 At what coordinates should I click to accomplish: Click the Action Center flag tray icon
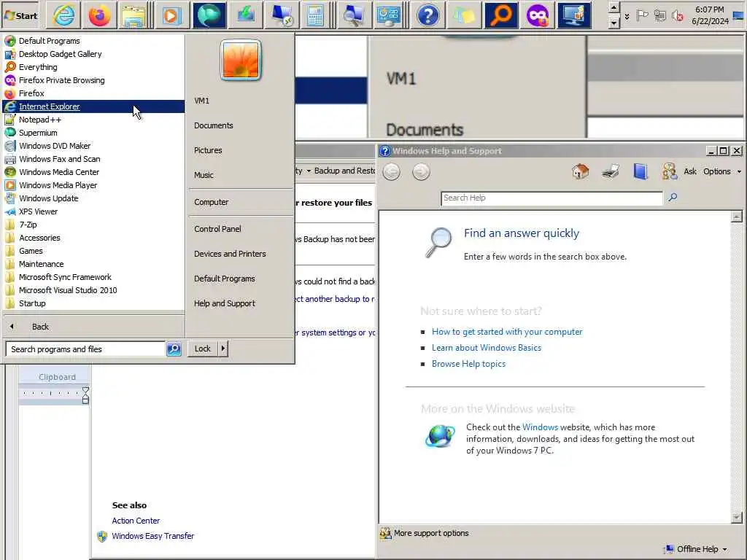click(x=642, y=16)
